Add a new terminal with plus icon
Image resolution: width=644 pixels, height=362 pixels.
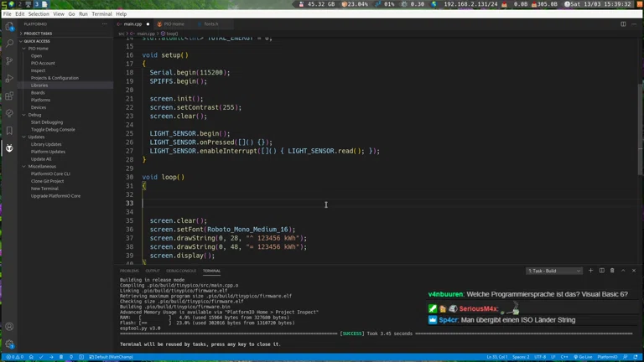(590, 271)
